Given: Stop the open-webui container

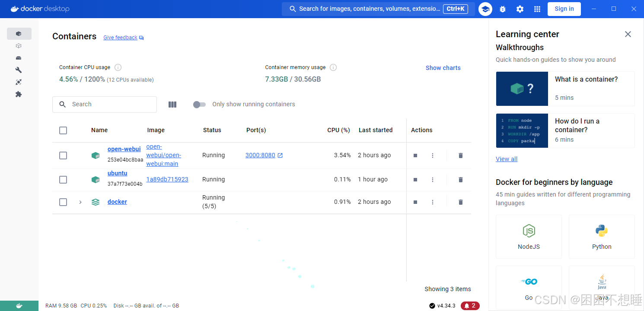Looking at the screenshot, I should [415, 155].
